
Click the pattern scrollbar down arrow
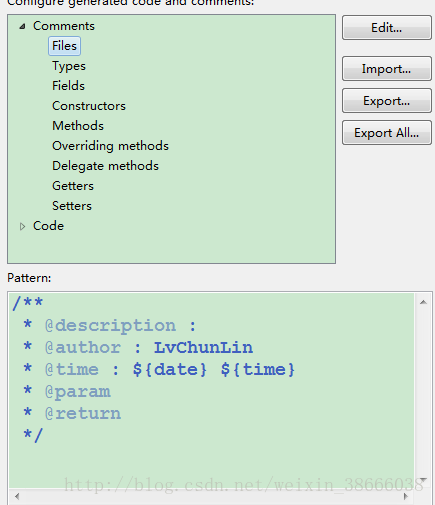point(423,479)
